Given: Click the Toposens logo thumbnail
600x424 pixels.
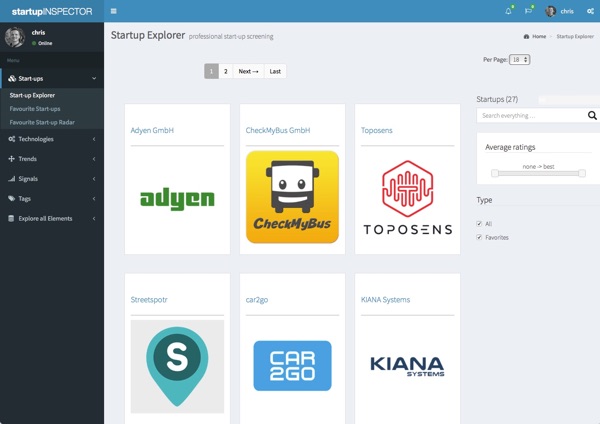Looking at the screenshot, I should pos(408,197).
